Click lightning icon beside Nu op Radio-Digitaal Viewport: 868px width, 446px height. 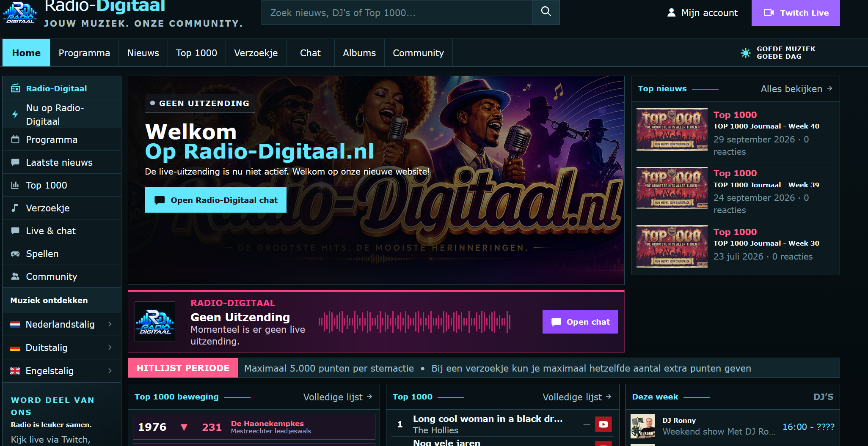[x=15, y=115]
